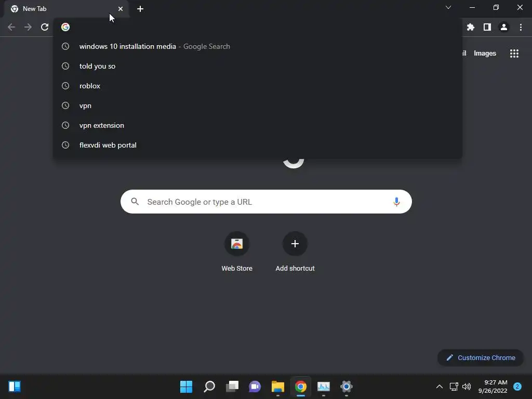Expand hidden system tray icons
This screenshot has height=399, width=532.
[440, 387]
